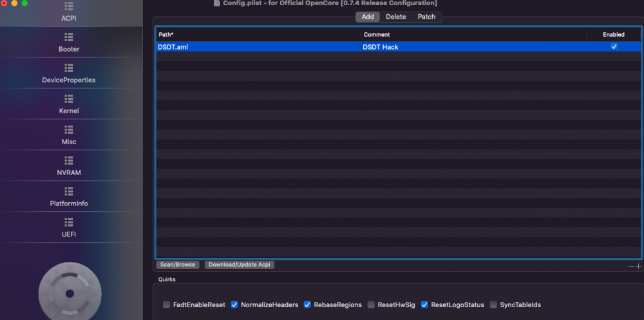
Task: Switch to the Delete tab
Action: (x=396, y=17)
